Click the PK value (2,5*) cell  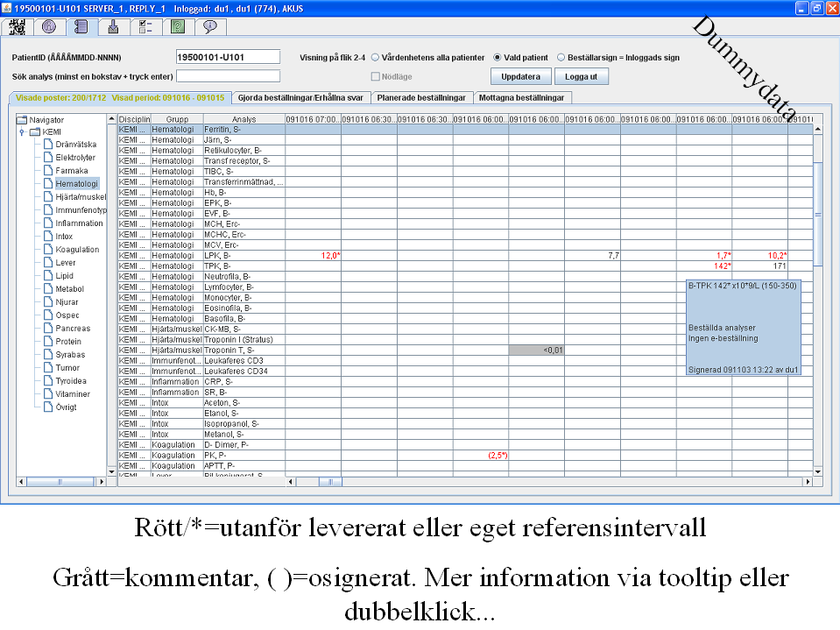click(x=481, y=456)
